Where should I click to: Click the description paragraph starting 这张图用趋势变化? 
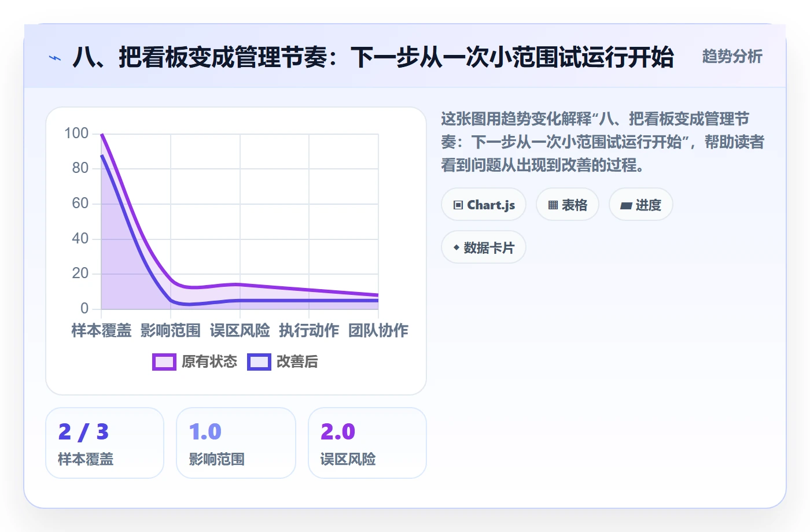[x=603, y=142]
